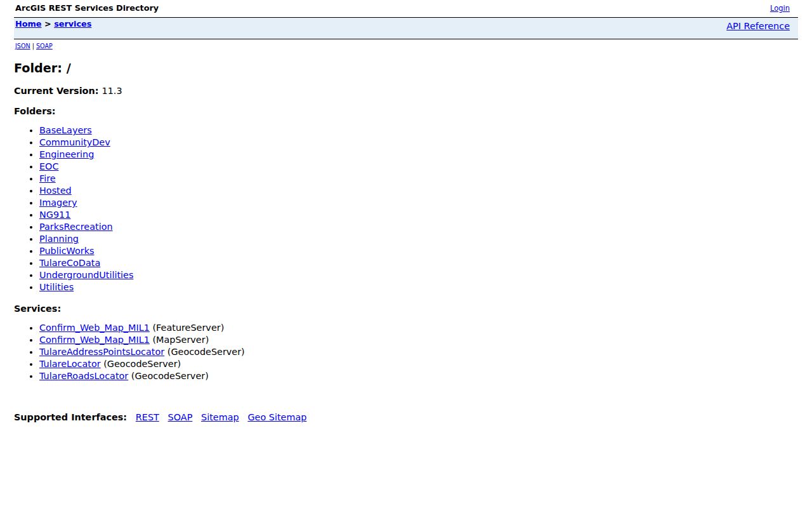Open the NG911 folder

point(55,215)
